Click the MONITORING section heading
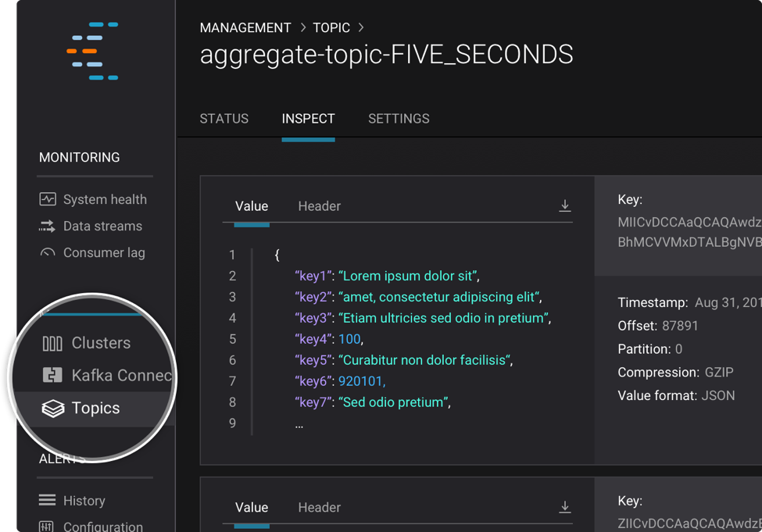 (x=79, y=158)
